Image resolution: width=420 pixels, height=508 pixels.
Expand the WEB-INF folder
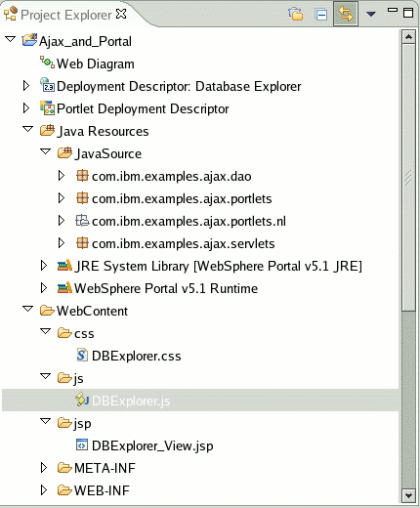click(x=43, y=490)
